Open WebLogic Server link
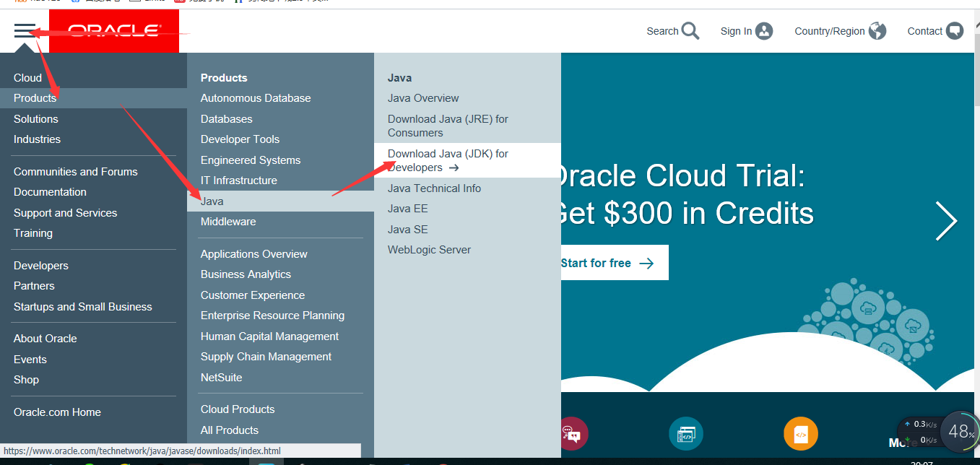 click(429, 250)
